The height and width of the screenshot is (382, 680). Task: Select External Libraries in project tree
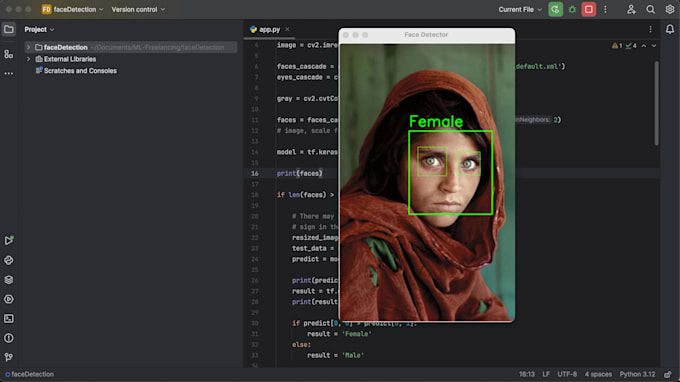pos(70,59)
